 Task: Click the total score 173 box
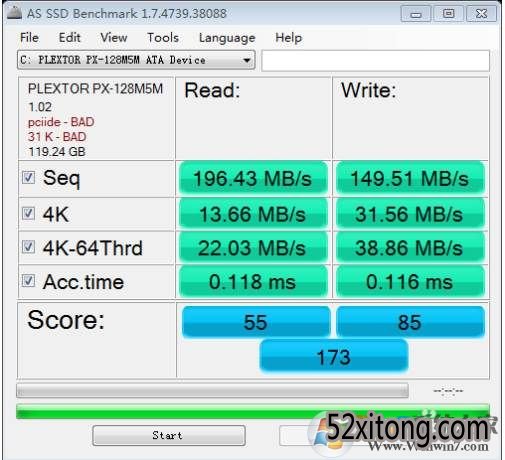(x=334, y=357)
